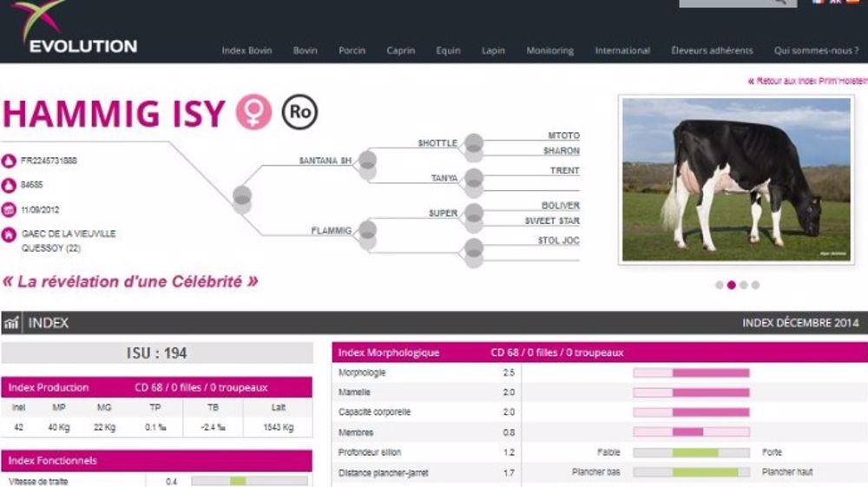868x487 pixels.
Task: Open the Equin menu
Action: 449,50
